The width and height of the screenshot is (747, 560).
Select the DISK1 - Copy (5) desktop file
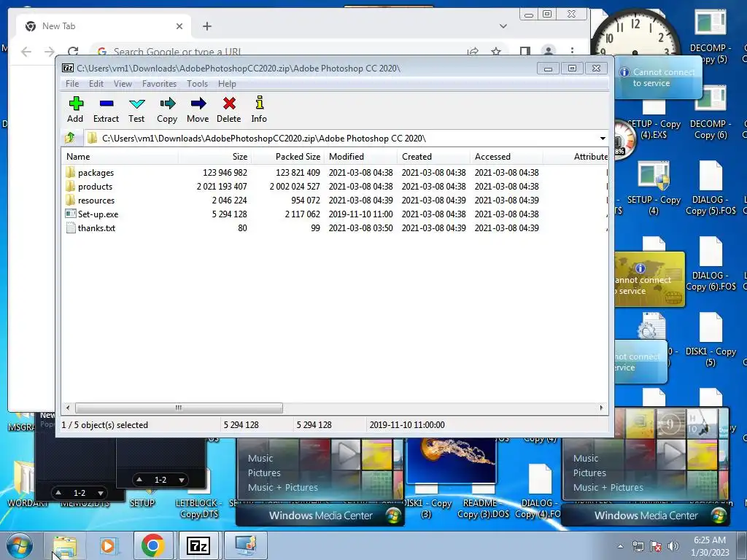pyautogui.click(x=711, y=340)
